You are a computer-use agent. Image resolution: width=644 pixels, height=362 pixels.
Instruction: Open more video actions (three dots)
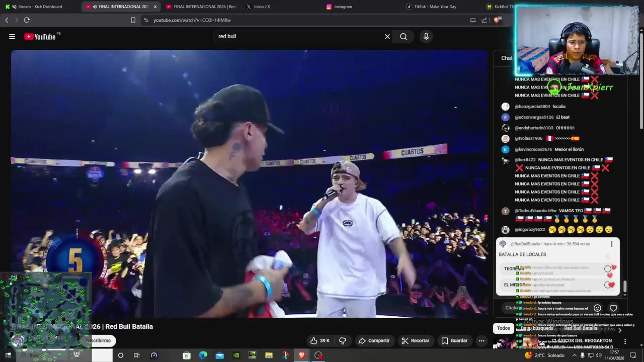pos(481,341)
